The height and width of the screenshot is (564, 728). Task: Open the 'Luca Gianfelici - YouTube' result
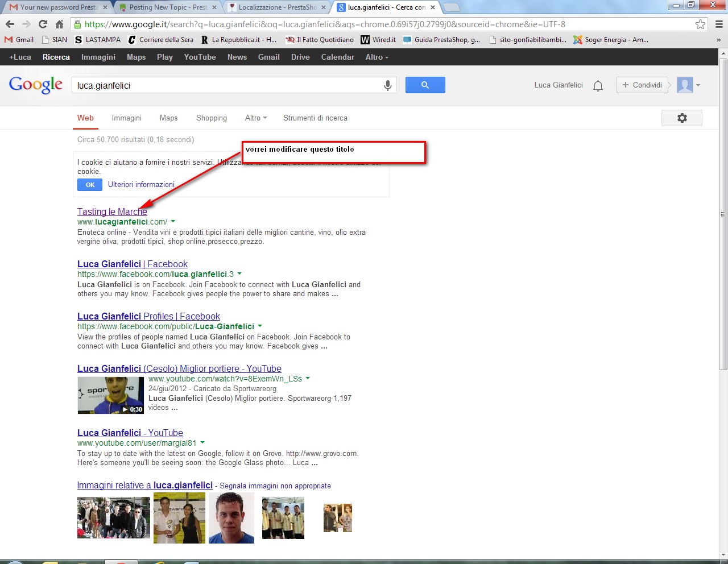(x=130, y=433)
